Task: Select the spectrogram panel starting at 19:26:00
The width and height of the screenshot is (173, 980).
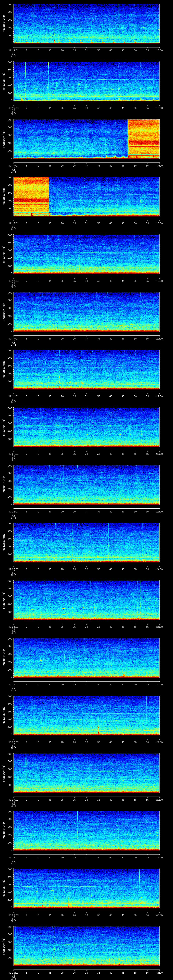Action: pos(86,716)
